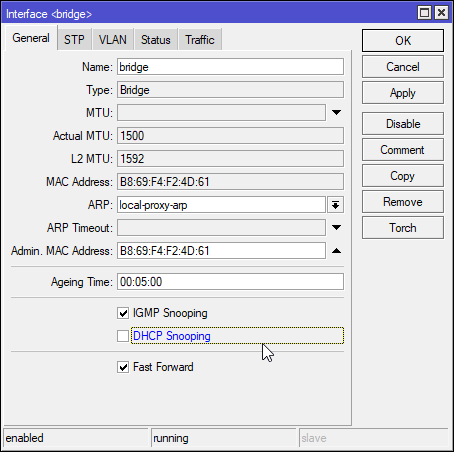
Task: Expand the ARP Timeout field arrow
Action: pyautogui.click(x=336, y=228)
